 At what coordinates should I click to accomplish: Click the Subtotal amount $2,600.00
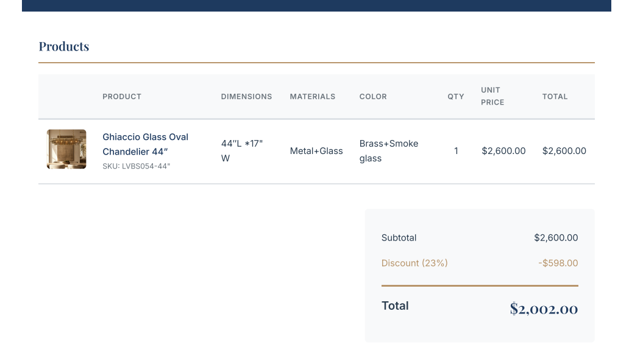pyautogui.click(x=556, y=238)
